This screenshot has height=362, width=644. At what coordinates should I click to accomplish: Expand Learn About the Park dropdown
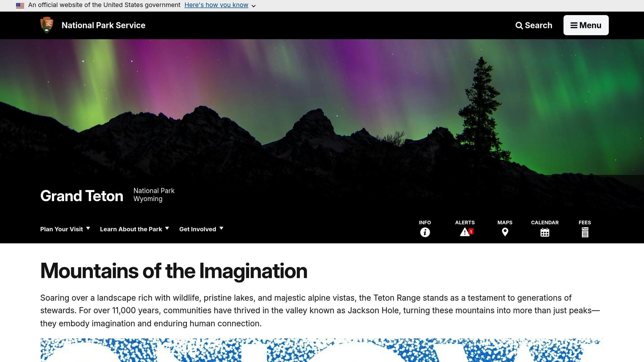coord(135,229)
